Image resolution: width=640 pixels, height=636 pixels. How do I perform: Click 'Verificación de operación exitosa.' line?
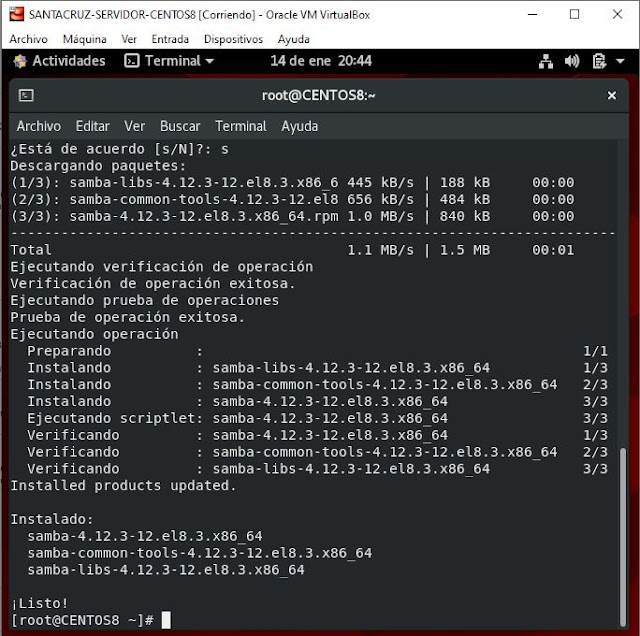point(153,283)
